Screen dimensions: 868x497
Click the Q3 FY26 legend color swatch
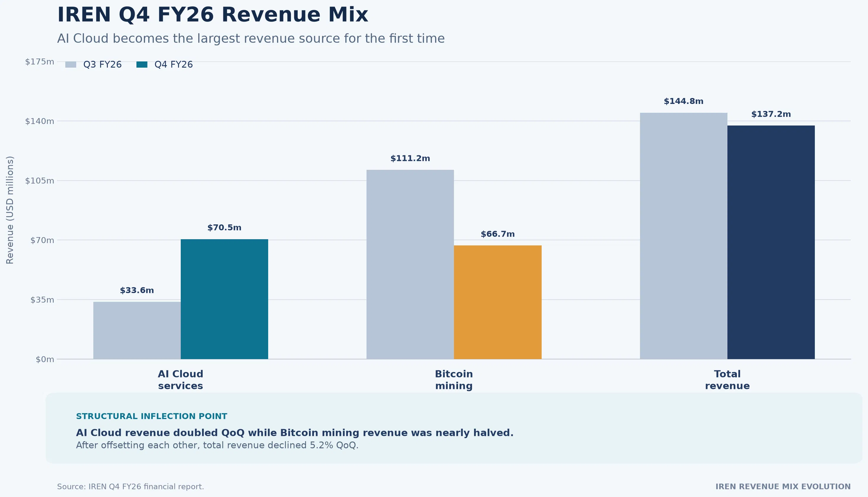71,64
